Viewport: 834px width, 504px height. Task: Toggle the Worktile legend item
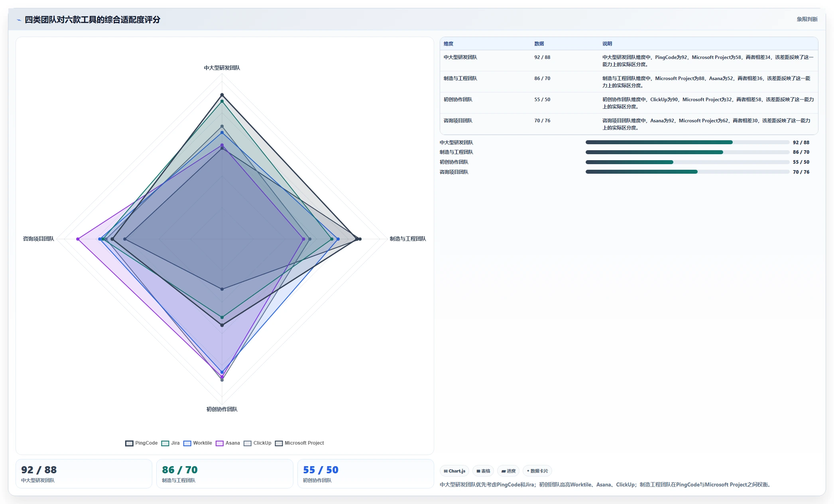tap(198, 443)
